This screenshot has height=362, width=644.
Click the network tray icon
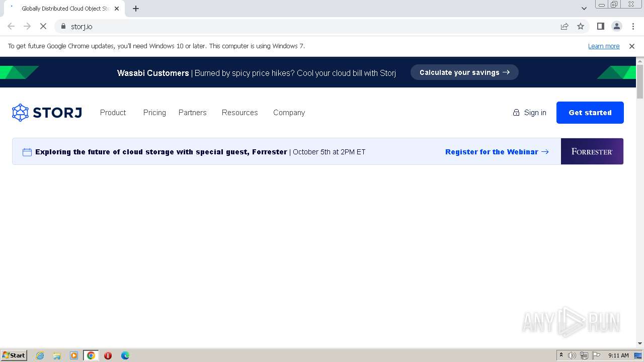pos(584,355)
